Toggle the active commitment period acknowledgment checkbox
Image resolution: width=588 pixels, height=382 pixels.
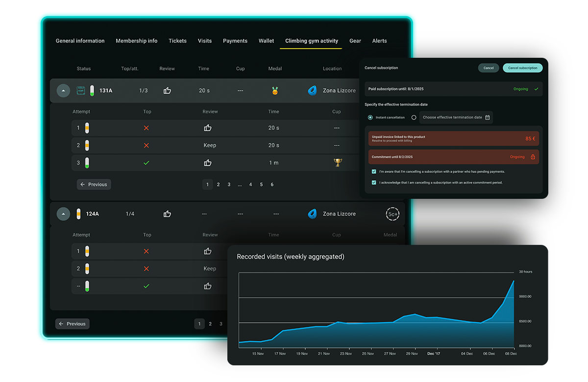pyautogui.click(x=374, y=183)
